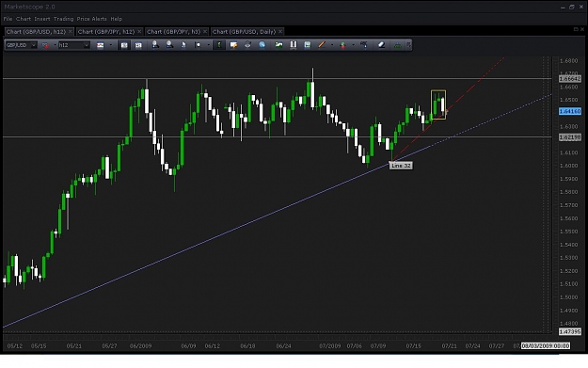Click the zoom out magnifier icon
Screen dimensions: 588x368
coord(169,45)
